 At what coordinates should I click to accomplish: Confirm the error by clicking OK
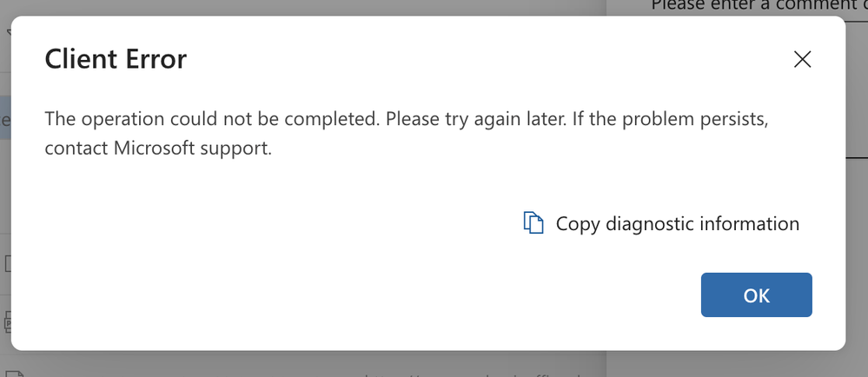click(x=756, y=295)
